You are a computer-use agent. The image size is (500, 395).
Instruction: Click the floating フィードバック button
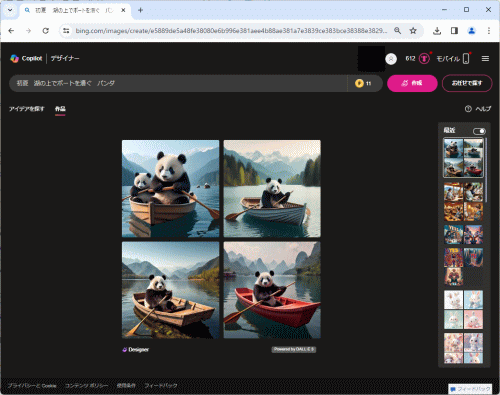click(470, 389)
